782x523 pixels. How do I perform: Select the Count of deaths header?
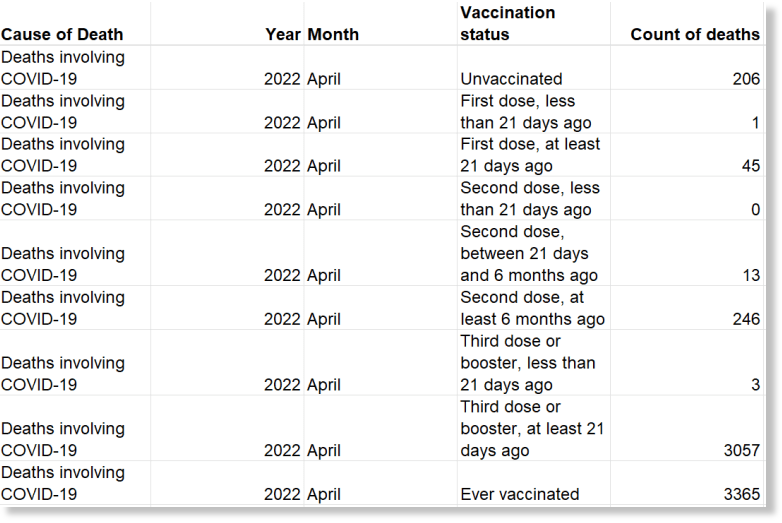pos(688,23)
